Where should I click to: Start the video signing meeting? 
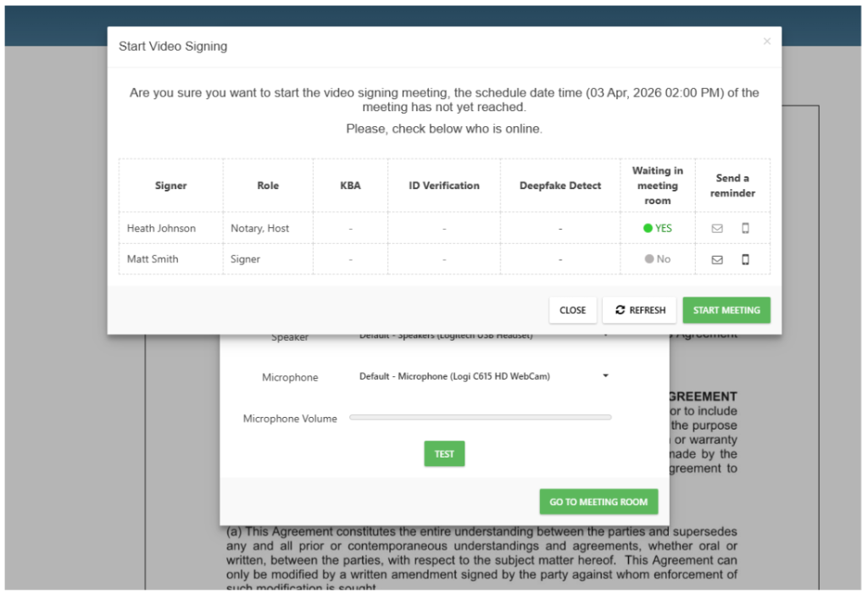click(726, 310)
